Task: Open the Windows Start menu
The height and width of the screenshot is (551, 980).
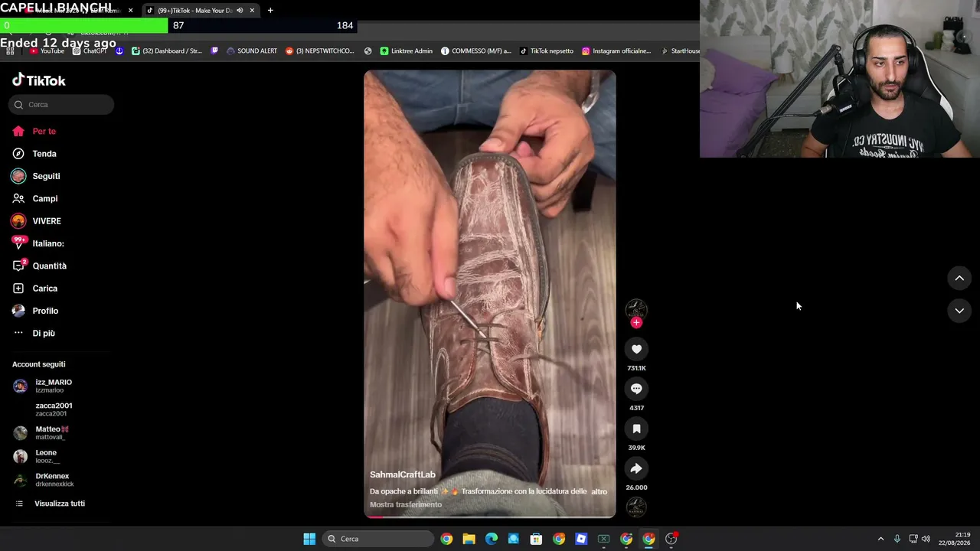Action: pos(309,539)
